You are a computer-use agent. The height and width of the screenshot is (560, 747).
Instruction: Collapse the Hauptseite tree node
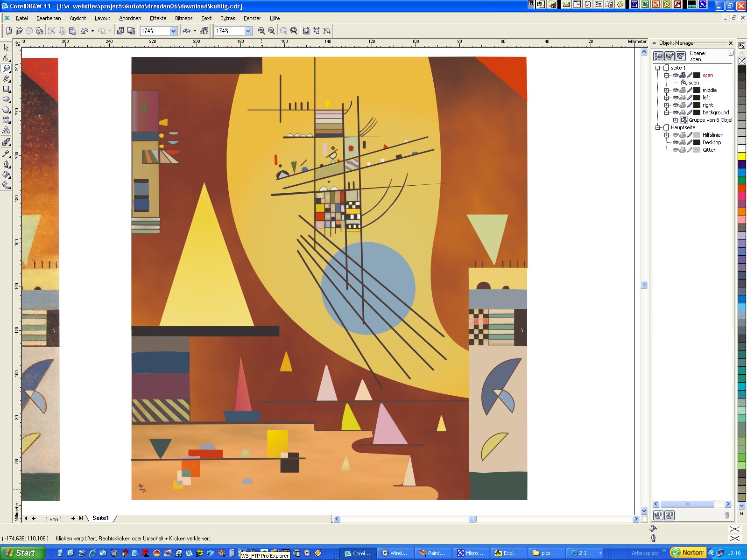click(x=658, y=127)
